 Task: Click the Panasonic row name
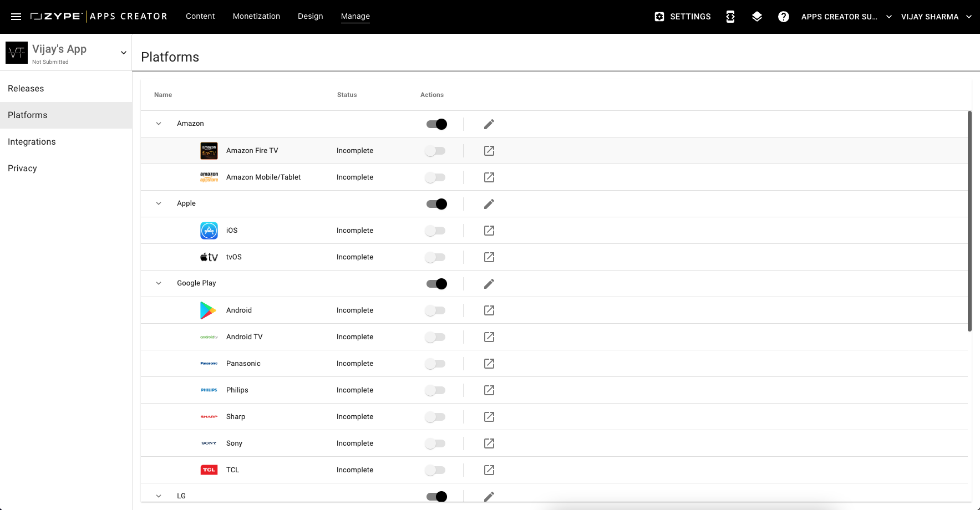click(x=243, y=364)
